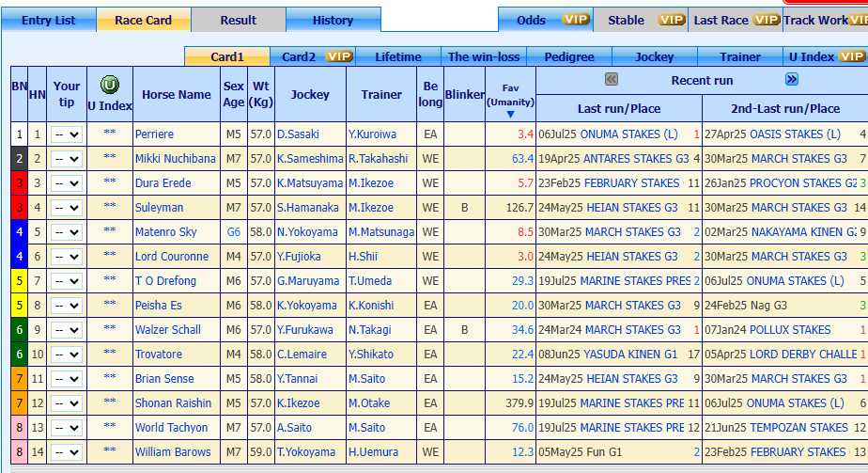Open Your tip dropdown for Peisha Es
Screen dimensions: 868x473
(67, 306)
